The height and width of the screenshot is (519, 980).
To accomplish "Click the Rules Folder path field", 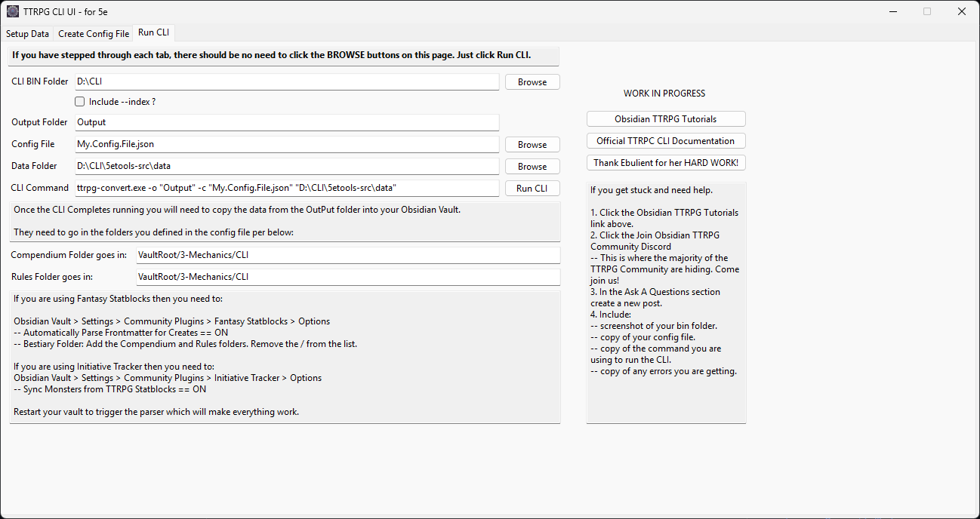I will pyautogui.click(x=347, y=277).
